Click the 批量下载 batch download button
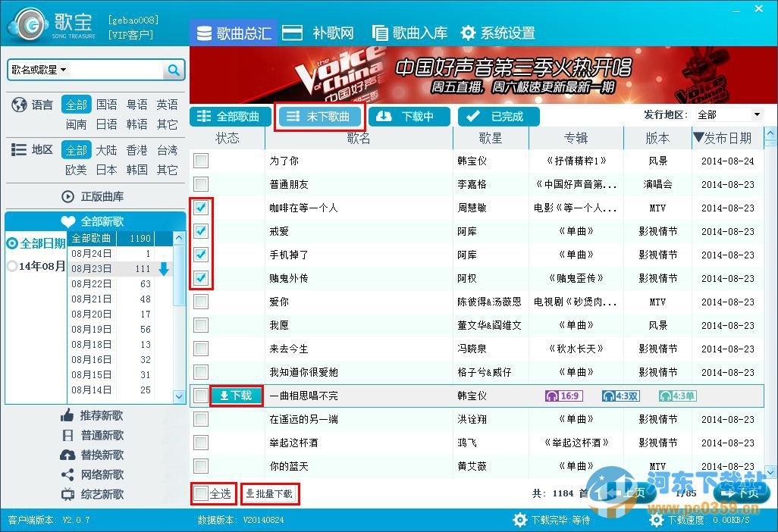Screen dimensions: 778x532 [x=270, y=493]
